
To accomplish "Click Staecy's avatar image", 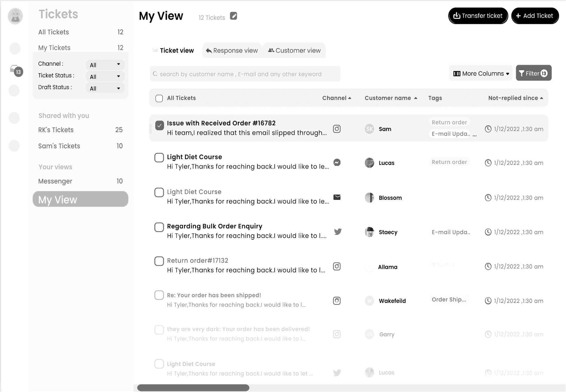I will 369,232.
